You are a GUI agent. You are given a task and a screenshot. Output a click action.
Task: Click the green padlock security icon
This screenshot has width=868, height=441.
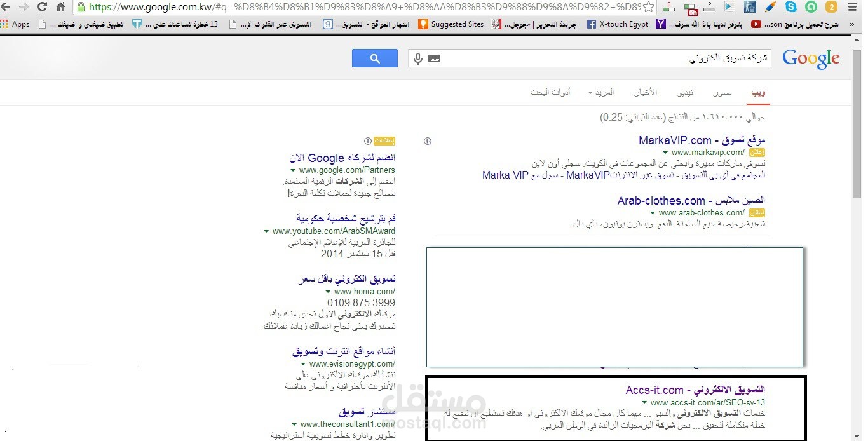click(81, 7)
